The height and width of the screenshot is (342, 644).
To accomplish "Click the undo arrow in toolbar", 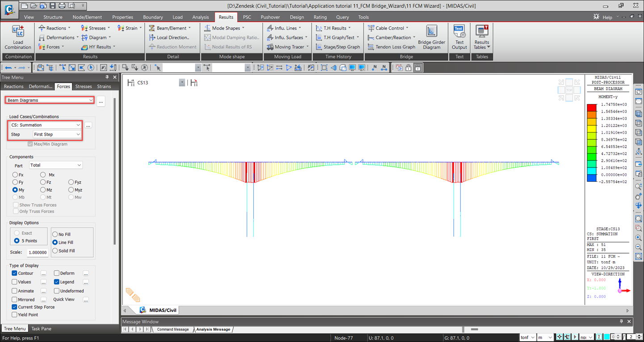I will click(8, 68).
